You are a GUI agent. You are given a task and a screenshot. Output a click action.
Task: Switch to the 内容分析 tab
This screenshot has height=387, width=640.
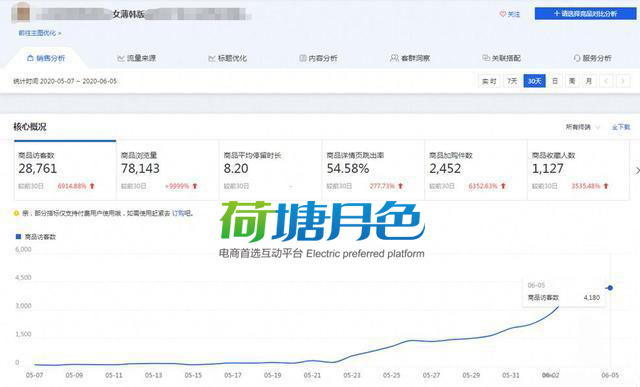[x=318, y=58]
